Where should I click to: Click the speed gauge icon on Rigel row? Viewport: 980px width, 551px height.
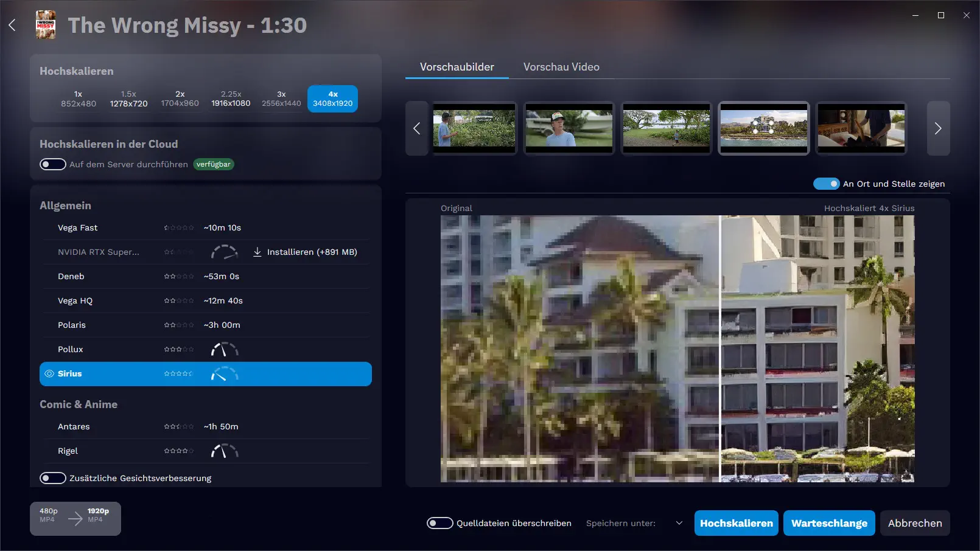[224, 451]
